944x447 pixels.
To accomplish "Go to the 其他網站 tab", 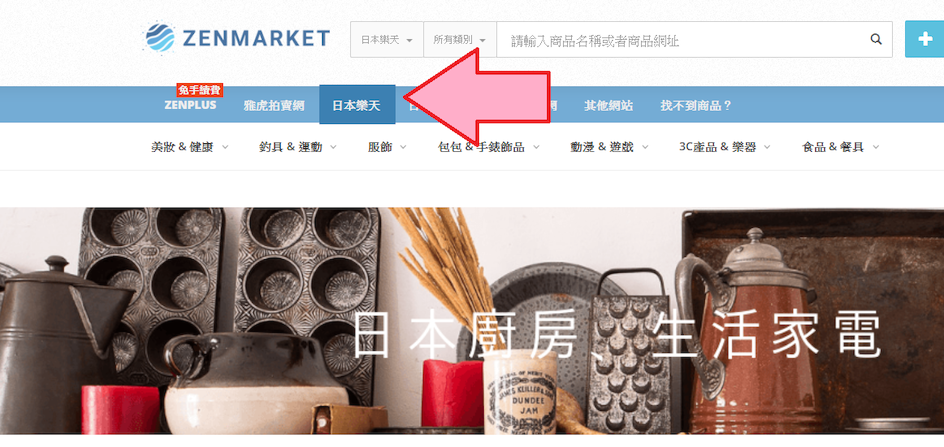I will click(609, 105).
